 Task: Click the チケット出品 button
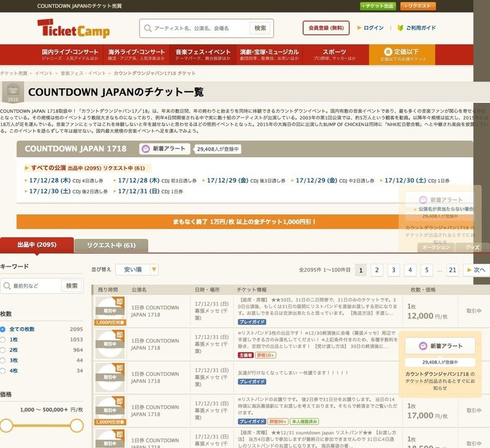(x=378, y=6)
